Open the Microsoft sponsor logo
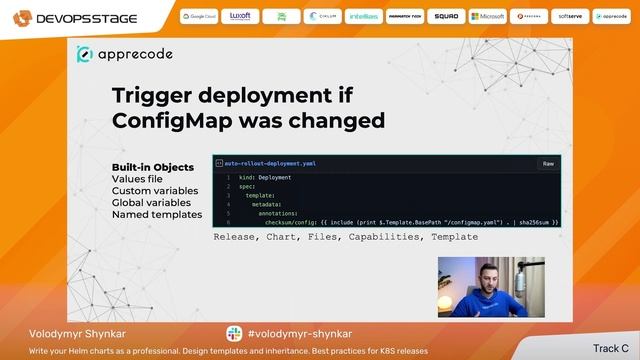Image resolution: width=640 pixels, height=360 pixels. coord(488,16)
